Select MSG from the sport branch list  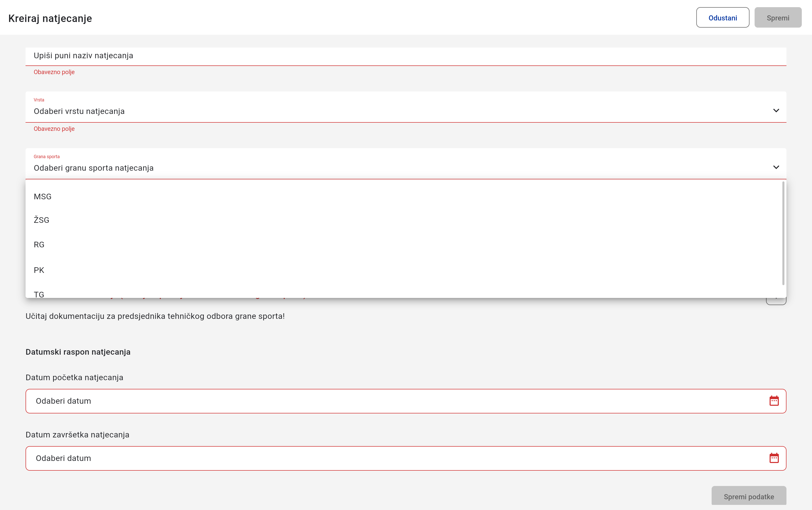tap(43, 197)
